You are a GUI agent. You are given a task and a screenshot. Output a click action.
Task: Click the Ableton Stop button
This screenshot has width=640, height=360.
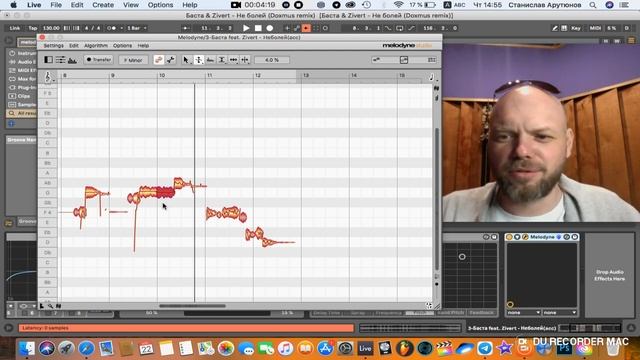tap(258, 28)
